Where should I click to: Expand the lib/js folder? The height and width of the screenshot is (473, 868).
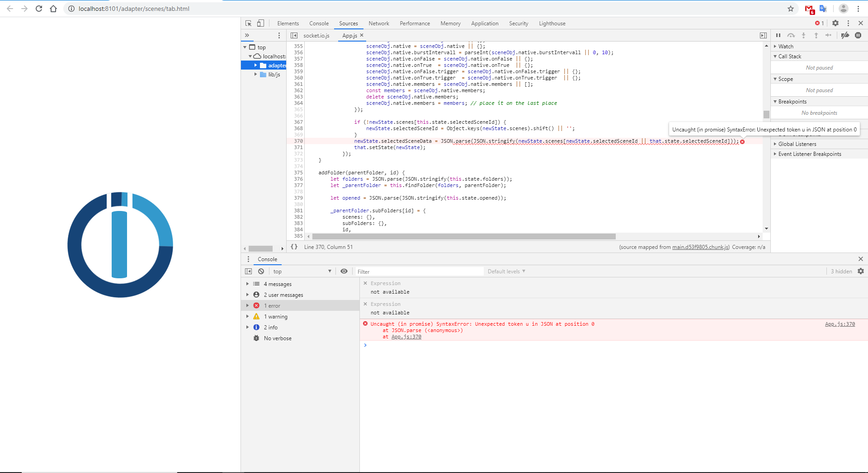tap(255, 74)
